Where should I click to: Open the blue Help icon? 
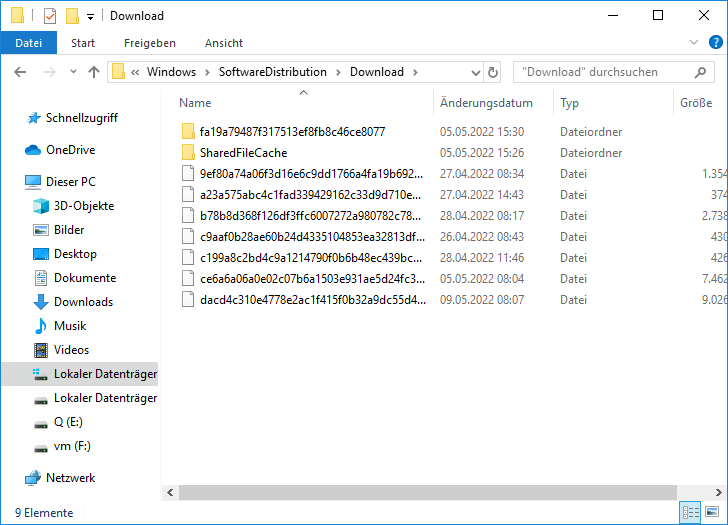click(715, 42)
